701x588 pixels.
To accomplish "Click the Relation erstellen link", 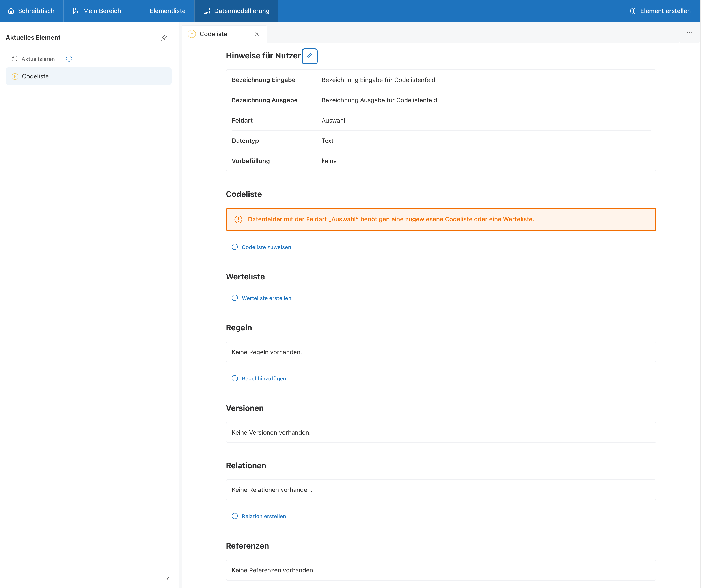I will (263, 516).
